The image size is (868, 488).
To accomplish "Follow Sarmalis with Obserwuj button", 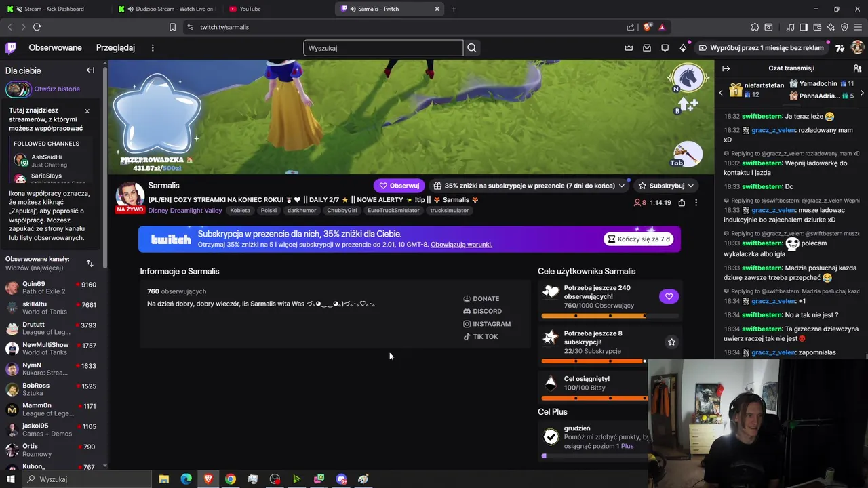I will (399, 186).
